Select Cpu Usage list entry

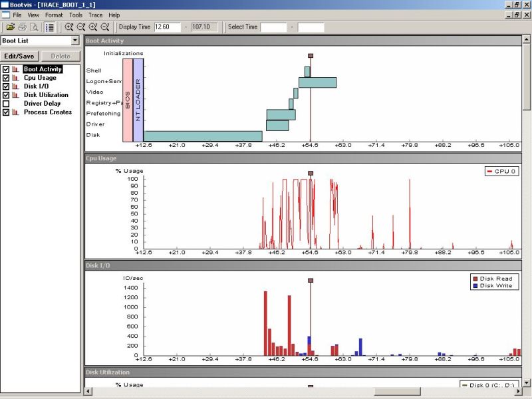(40, 78)
